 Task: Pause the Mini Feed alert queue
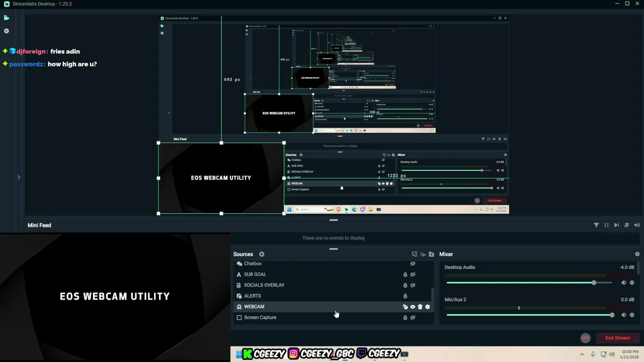click(x=606, y=225)
